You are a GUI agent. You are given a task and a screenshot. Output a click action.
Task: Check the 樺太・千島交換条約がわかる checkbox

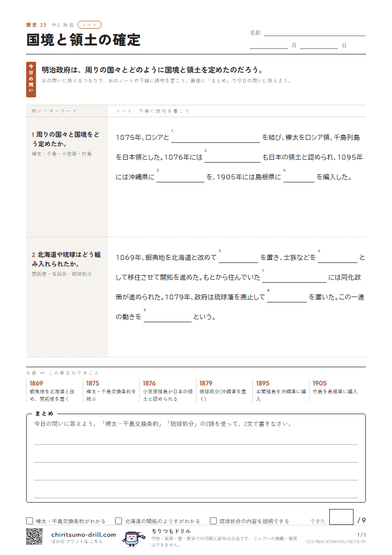pyautogui.click(x=30, y=521)
